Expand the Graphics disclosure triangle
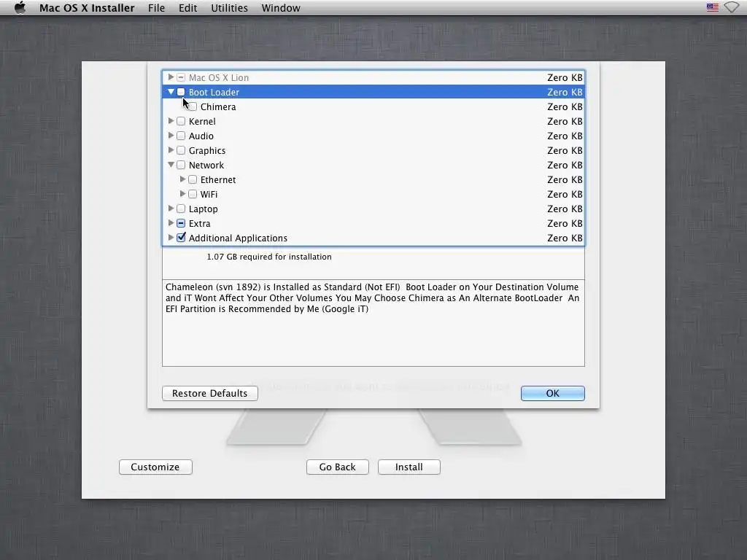 coord(171,150)
